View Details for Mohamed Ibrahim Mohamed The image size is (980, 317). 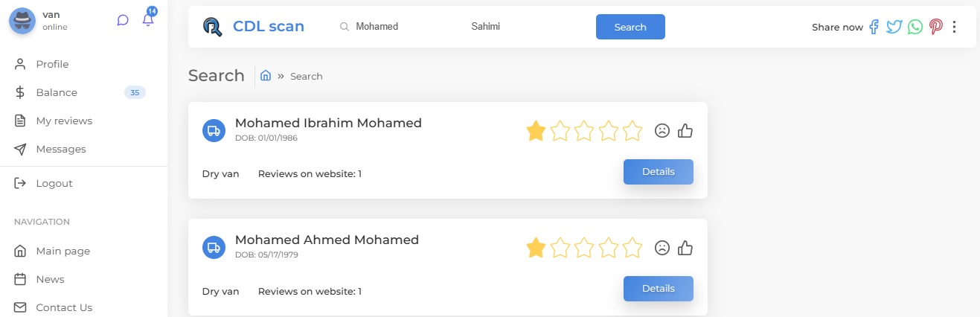coord(658,172)
